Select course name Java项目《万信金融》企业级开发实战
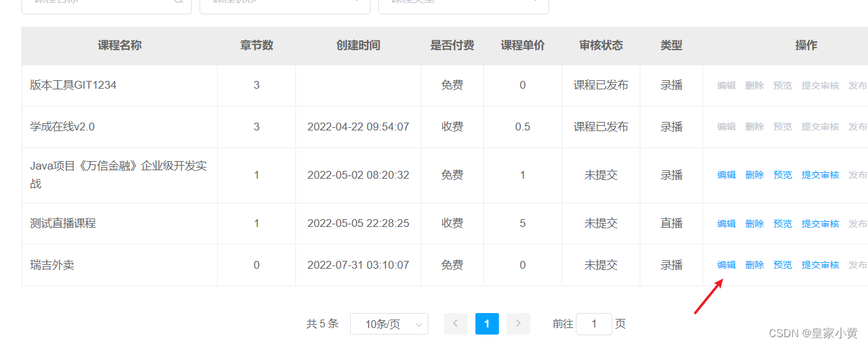Screen dimensions: 868x345 coord(119,175)
